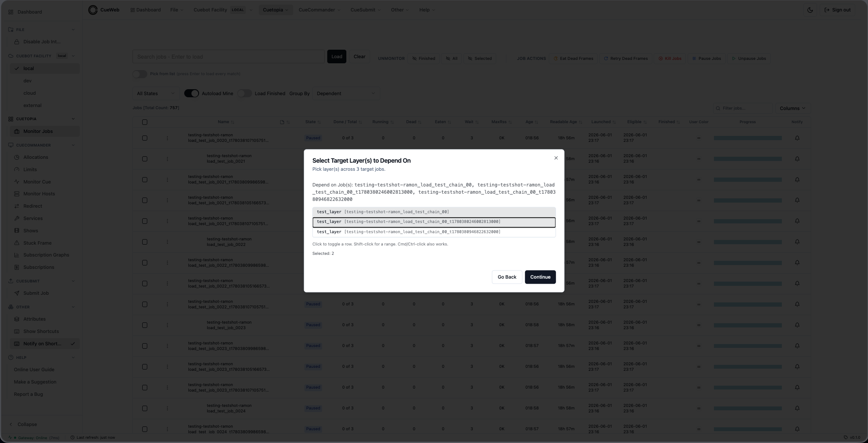The image size is (868, 443).
Task: Click Services sidebar icon
Action: 17,218
